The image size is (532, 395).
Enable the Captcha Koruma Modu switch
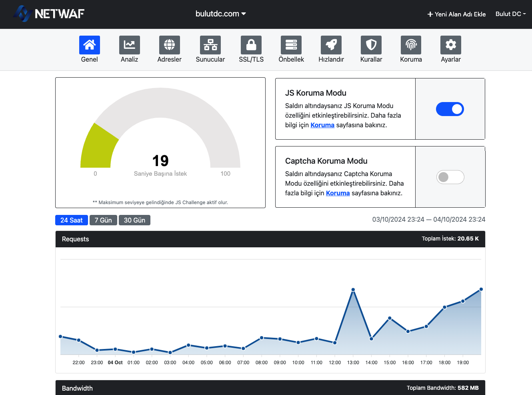[x=450, y=177]
